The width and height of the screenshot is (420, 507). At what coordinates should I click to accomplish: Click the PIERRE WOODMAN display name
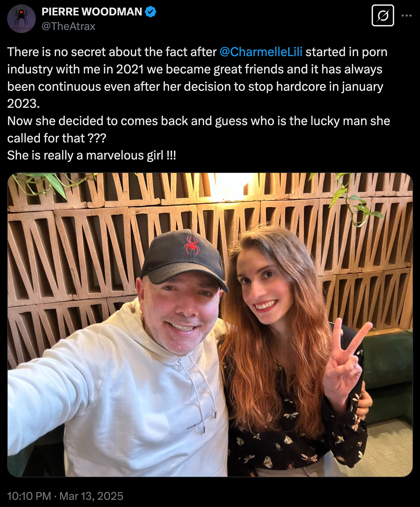point(92,12)
